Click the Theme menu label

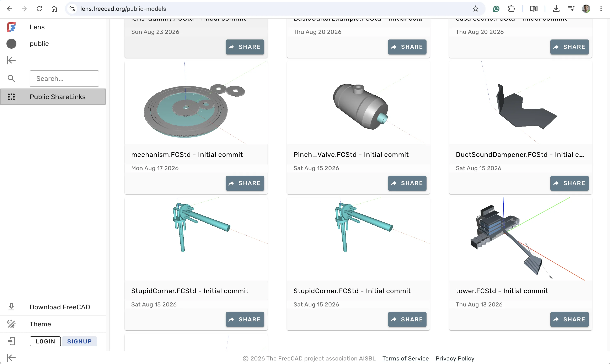40,324
